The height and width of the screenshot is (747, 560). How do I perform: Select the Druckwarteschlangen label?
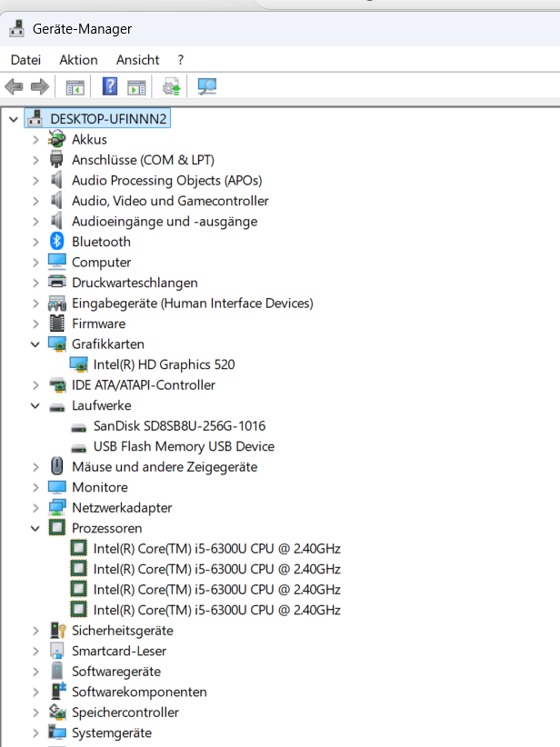(x=135, y=283)
